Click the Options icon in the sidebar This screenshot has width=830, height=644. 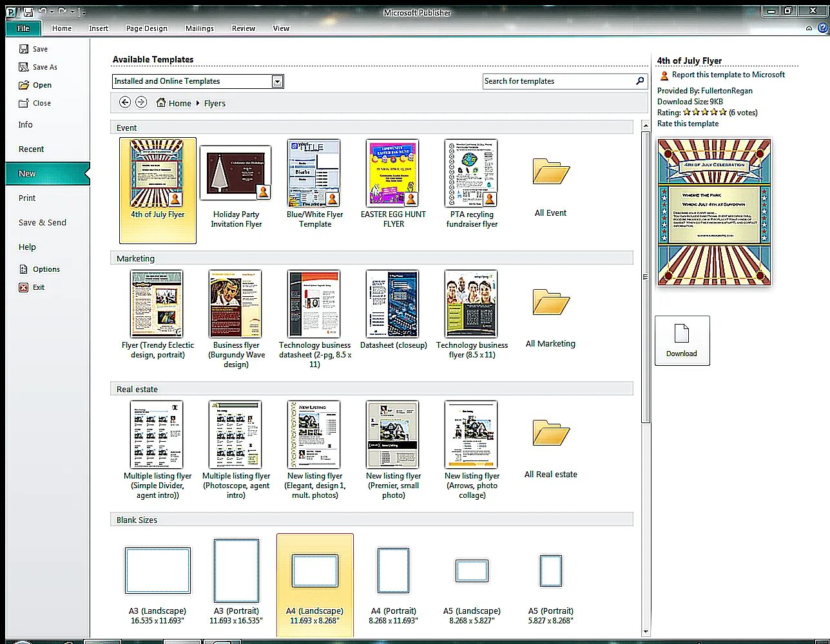[x=24, y=269]
